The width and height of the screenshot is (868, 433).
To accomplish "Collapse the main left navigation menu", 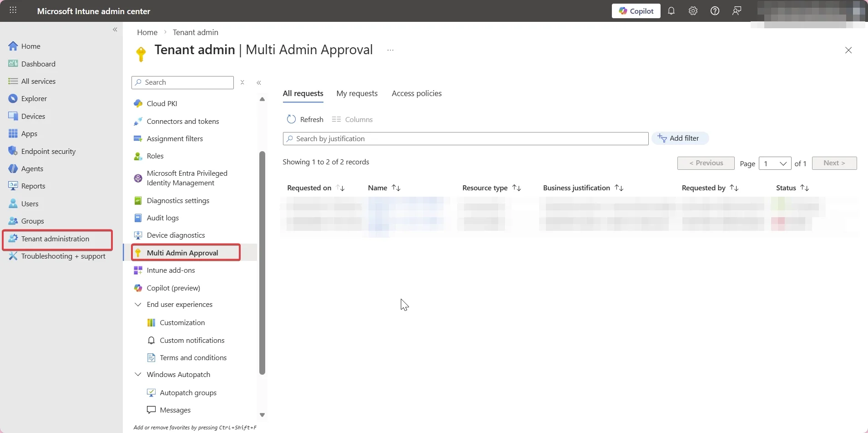I will pyautogui.click(x=115, y=30).
